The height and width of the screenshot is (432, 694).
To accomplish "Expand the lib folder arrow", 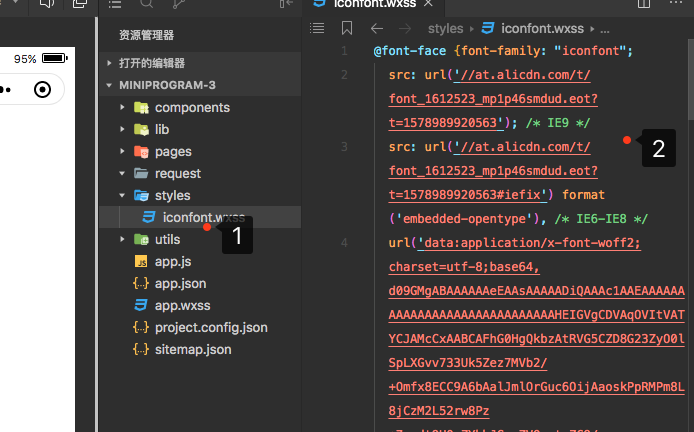I will pos(123,129).
